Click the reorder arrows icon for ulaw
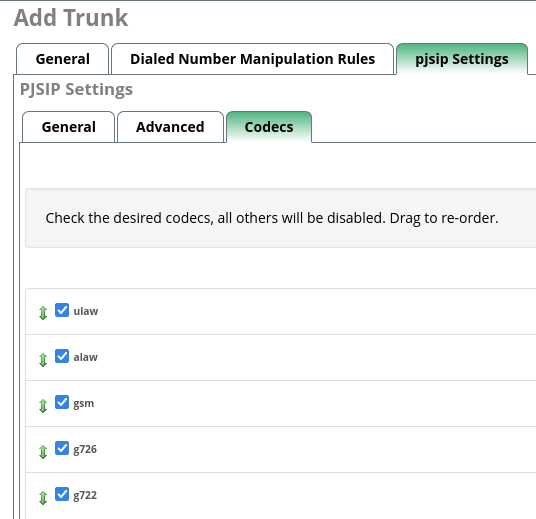Viewport: 536px width, 519px height. (x=43, y=313)
